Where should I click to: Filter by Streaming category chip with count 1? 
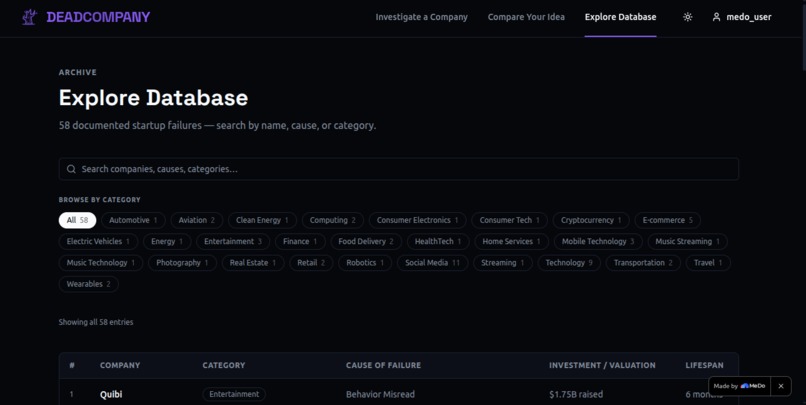coord(503,263)
